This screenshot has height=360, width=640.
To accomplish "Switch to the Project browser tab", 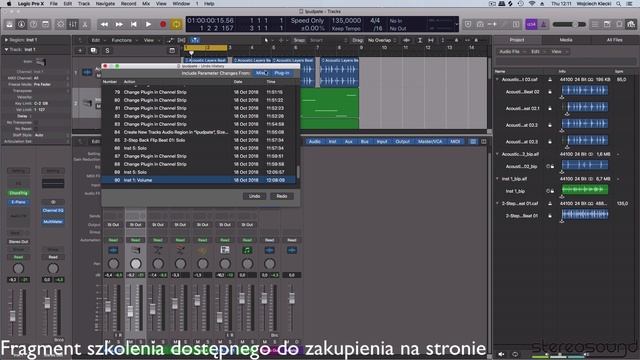I will [x=517, y=40].
